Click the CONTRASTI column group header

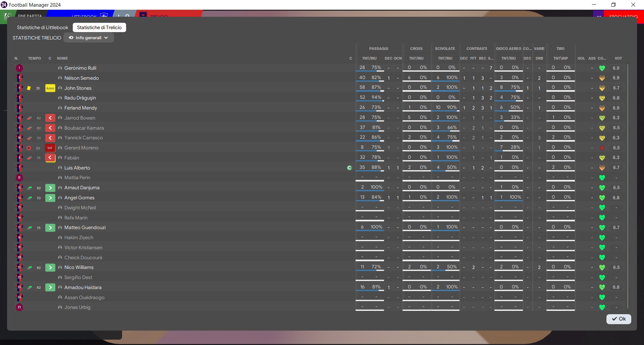tap(477, 49)
